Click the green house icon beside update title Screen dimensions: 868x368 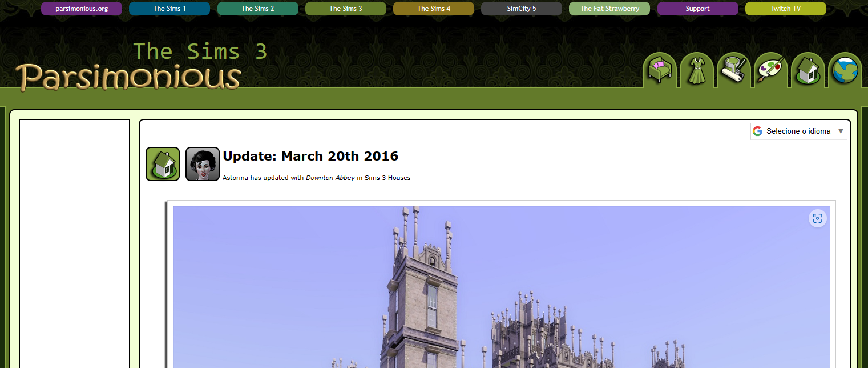163,164
